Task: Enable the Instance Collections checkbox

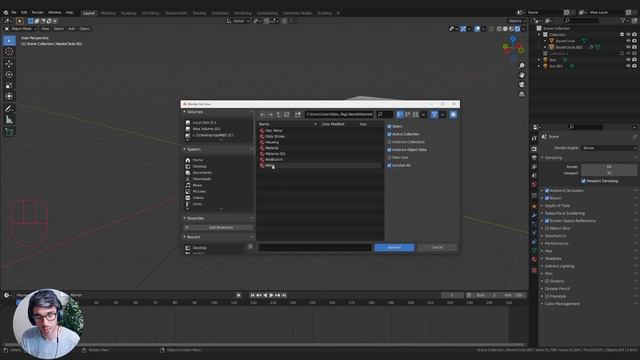Action: (389, 142)
